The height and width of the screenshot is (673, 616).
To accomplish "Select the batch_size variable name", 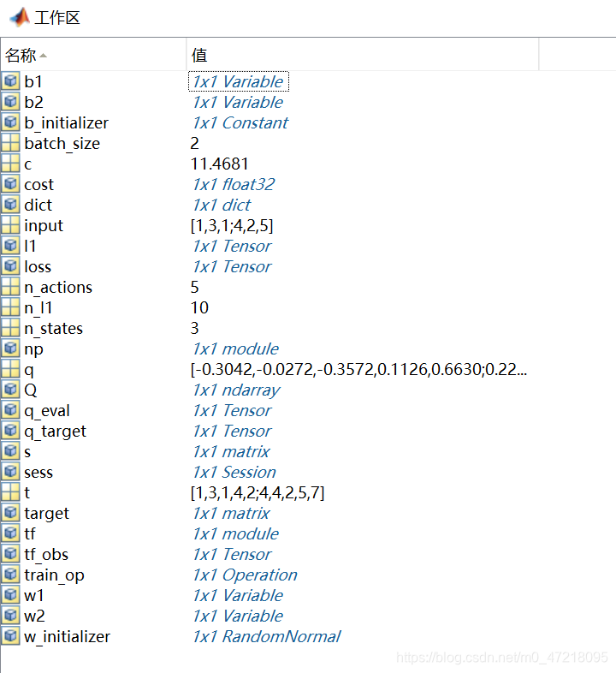I will click(x=62, y=144).
